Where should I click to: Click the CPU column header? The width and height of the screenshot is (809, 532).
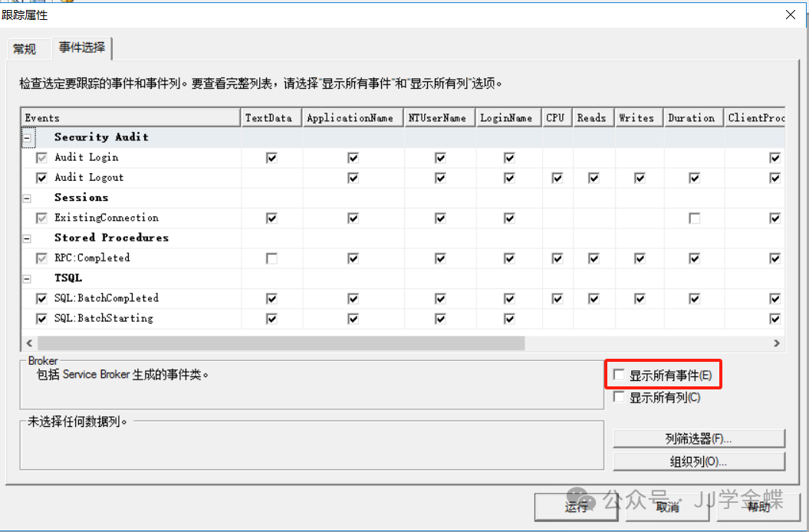tap(557, 117)
